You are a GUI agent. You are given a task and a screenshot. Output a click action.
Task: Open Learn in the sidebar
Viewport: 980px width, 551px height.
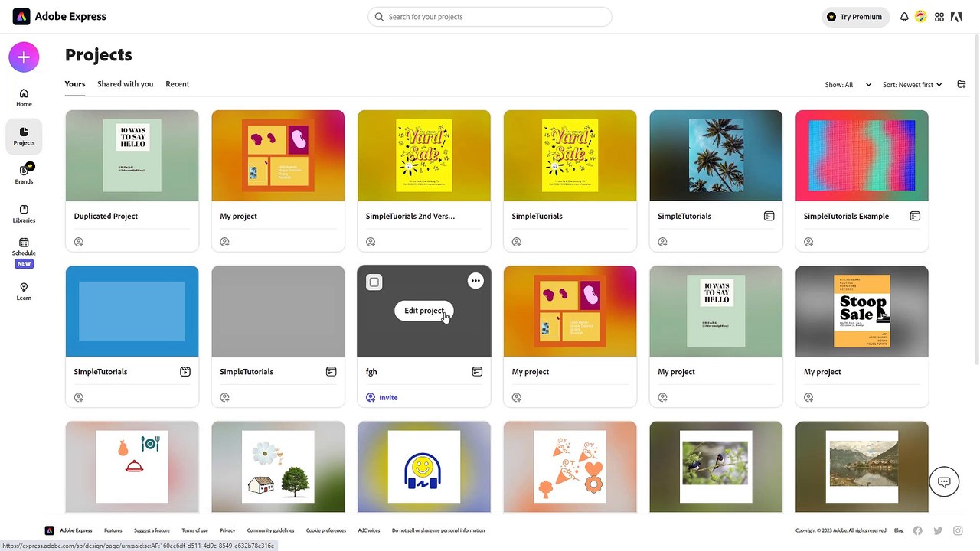coord(24,292)
